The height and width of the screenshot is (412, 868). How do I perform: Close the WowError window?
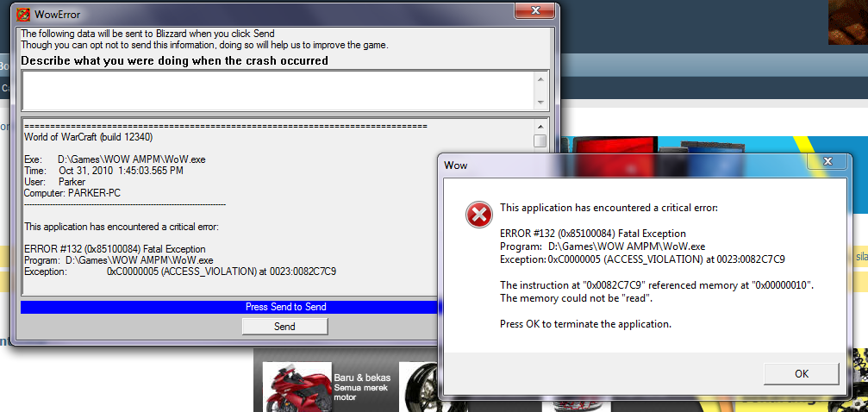(535, 10)
